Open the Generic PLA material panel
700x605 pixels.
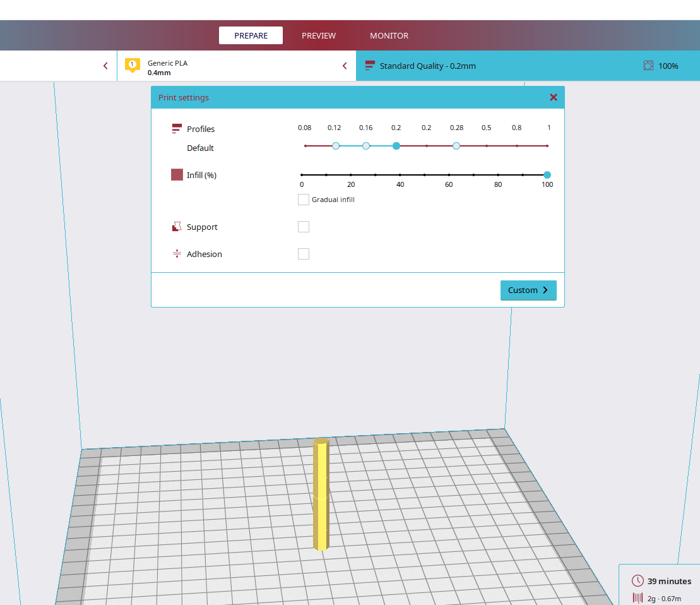tap(237, 66)
